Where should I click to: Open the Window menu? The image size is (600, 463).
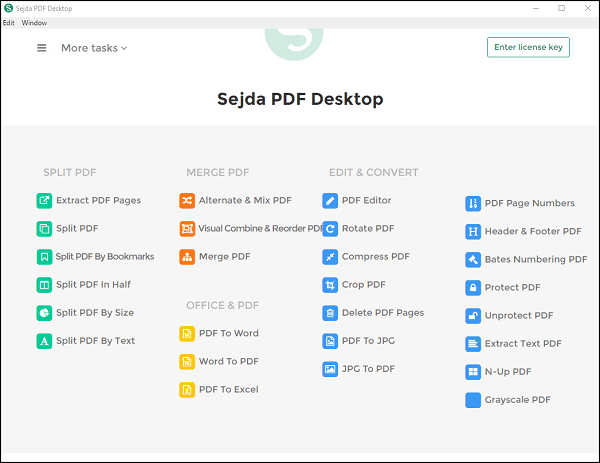(34, 23)
